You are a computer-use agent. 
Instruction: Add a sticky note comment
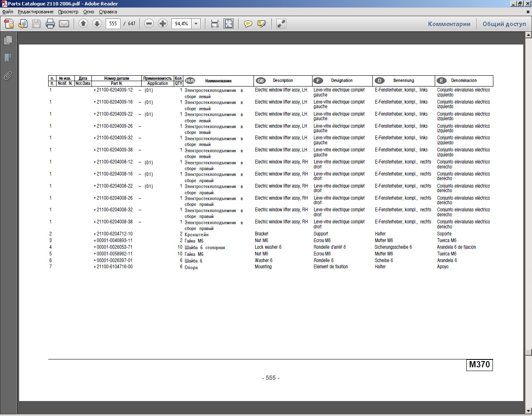248,24
